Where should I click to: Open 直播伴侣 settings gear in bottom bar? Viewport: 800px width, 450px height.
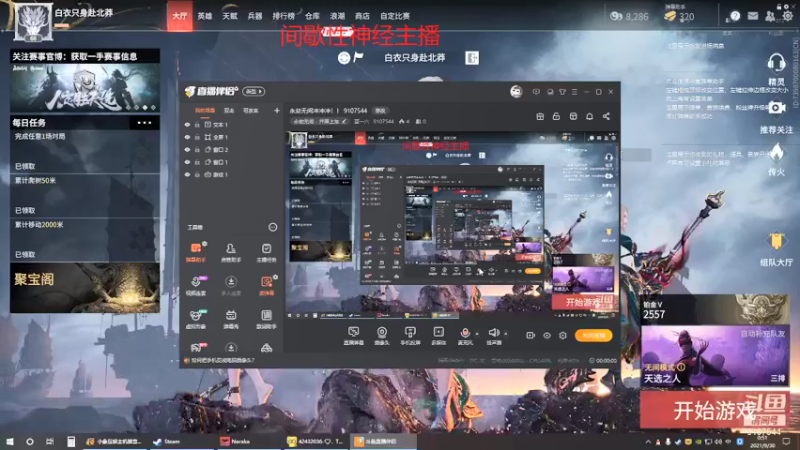click(x=562, y=335)
